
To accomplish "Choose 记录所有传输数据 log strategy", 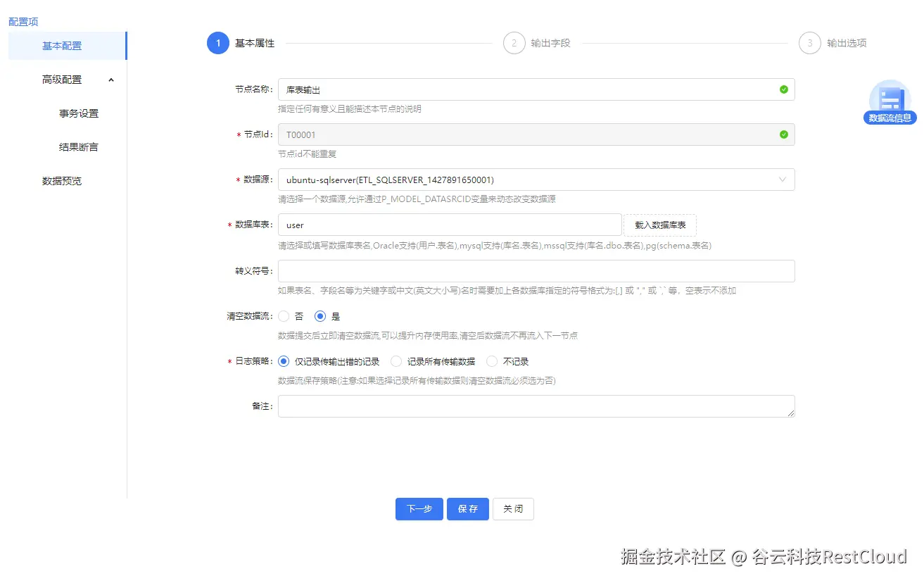I will (x=396, y=361).
